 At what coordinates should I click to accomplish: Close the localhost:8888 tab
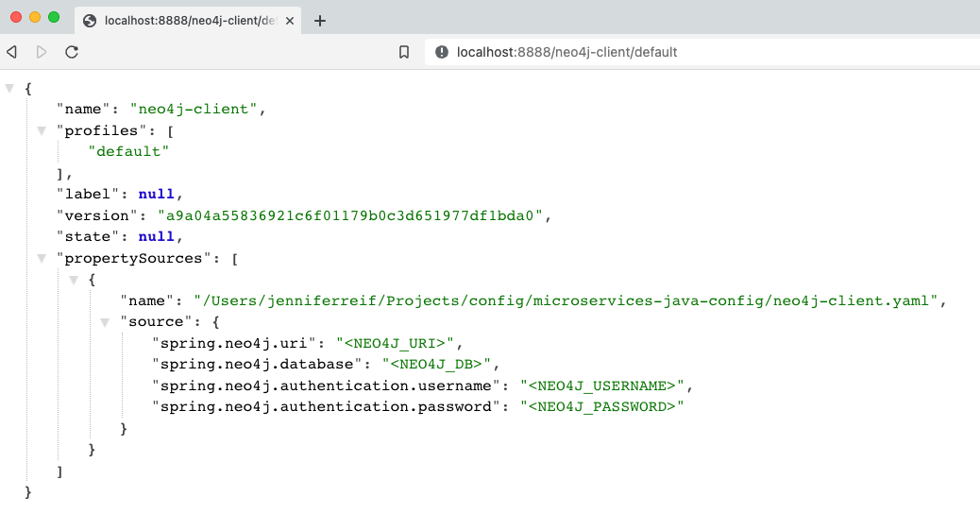click(x=290, y=21)
